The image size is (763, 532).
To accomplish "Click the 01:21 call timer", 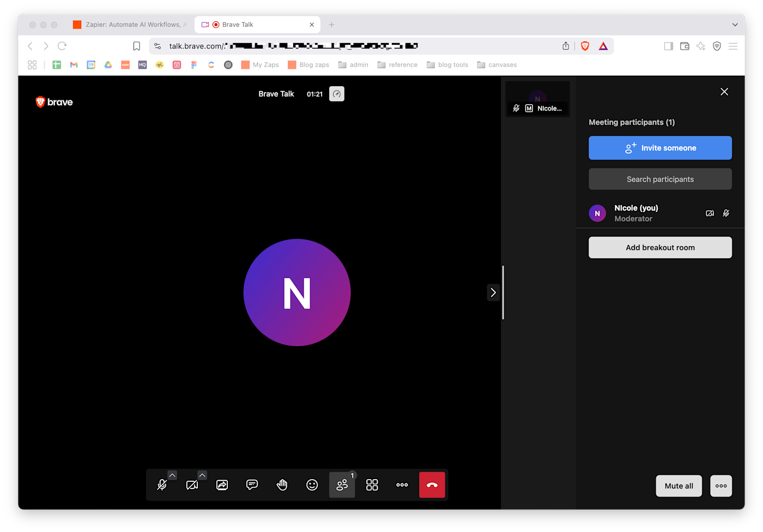I will coord(314,94).
